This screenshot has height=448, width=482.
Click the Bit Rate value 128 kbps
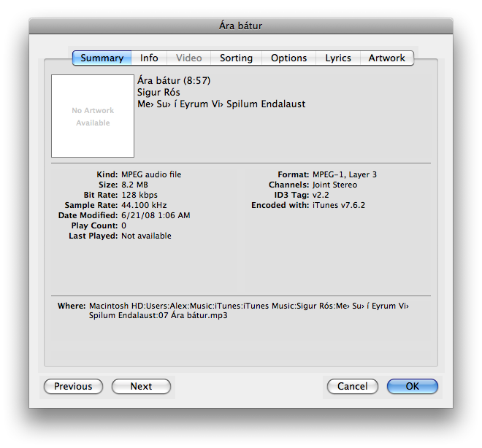click(x=139, y=195)
